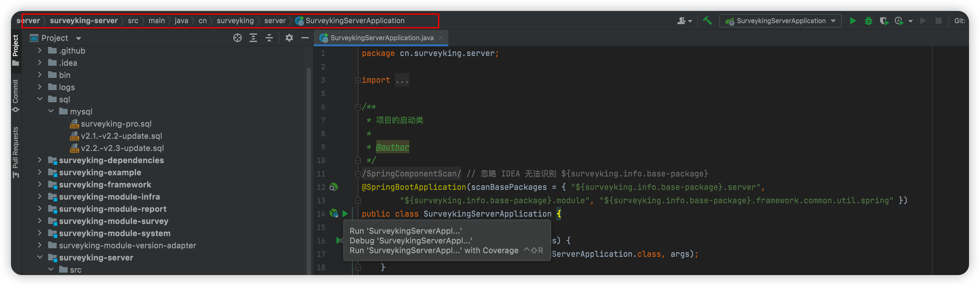The image size is (980, 286).
Task: Open the user account icon menu
Action: point(684,21)
